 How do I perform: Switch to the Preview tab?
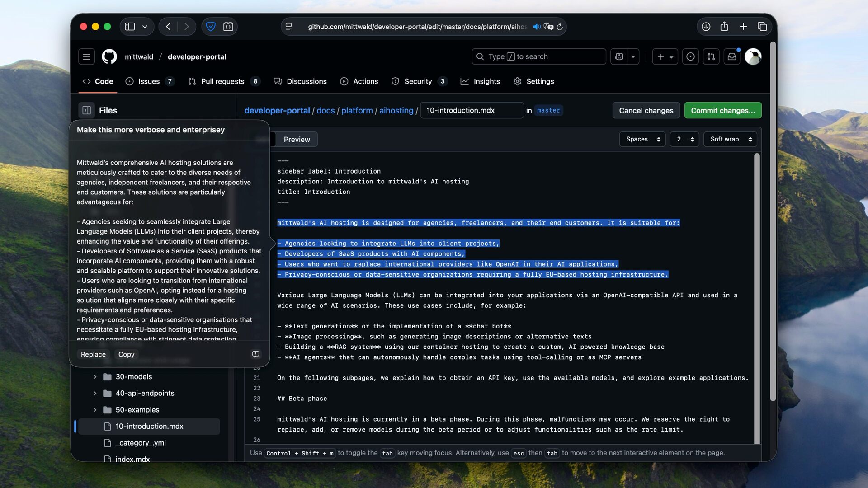tap(297, 140)
